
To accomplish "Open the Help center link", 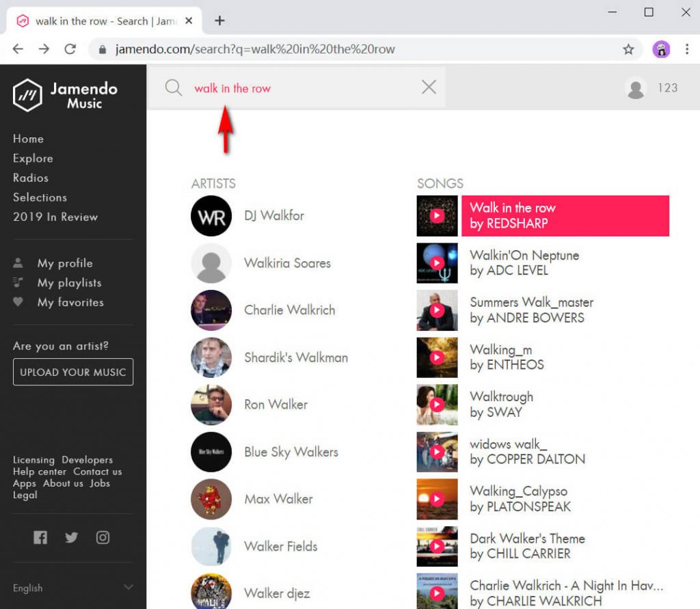I will [40, 472].
